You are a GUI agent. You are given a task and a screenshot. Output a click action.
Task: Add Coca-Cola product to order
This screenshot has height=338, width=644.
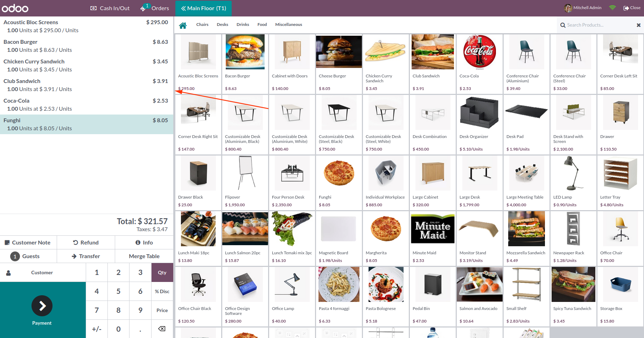click(x=479, y=64)
